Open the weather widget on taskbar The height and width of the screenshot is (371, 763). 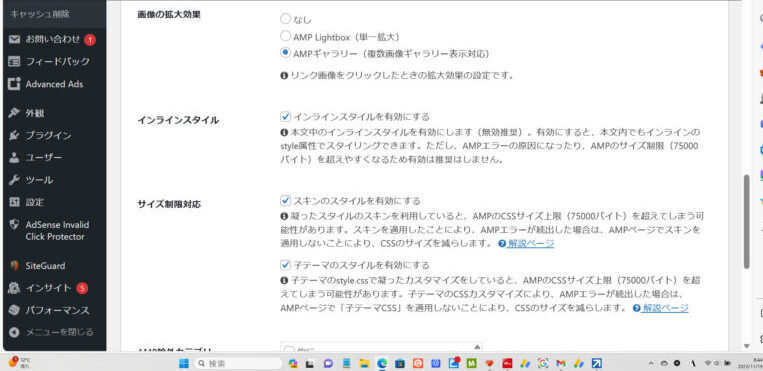point(20,363)
